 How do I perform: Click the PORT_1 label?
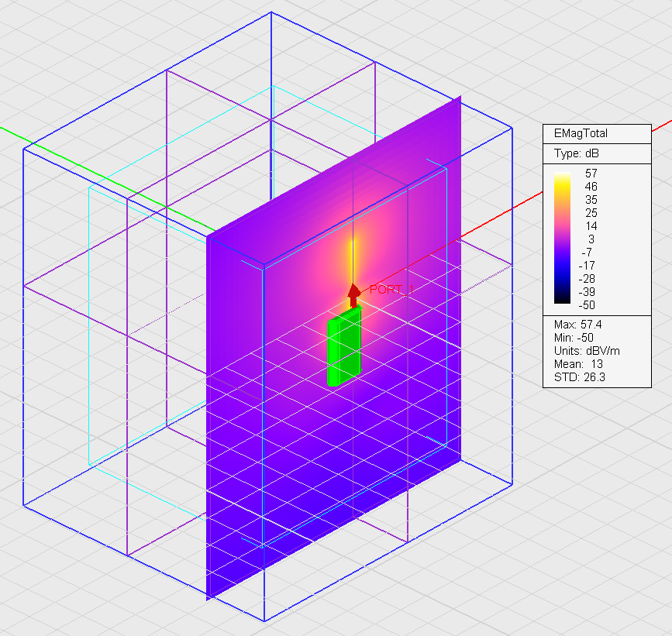coord(391,290)
